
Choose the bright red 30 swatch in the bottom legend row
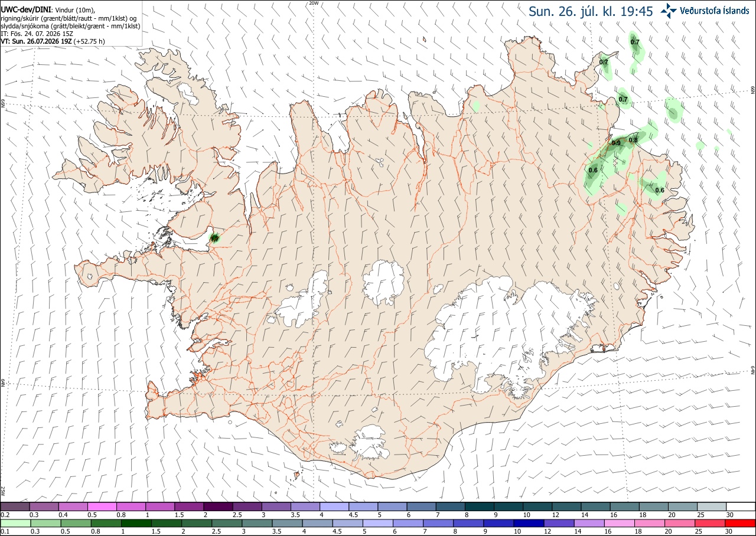pos(741,523)
